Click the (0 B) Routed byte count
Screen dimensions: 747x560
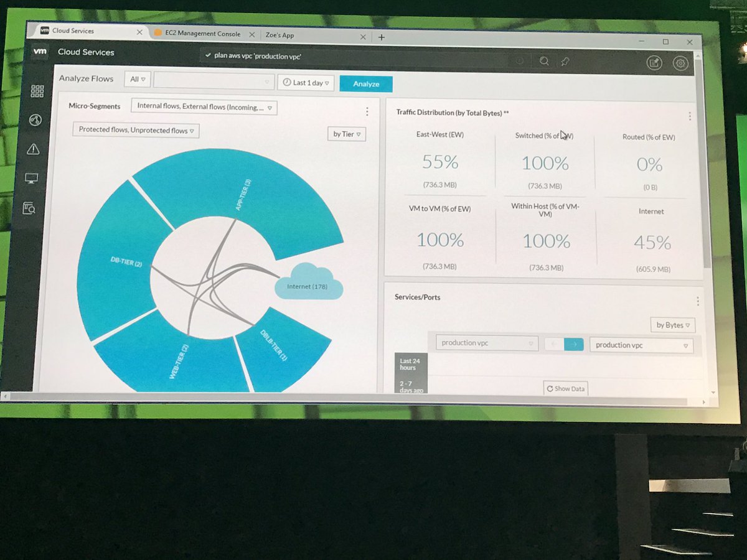pyautogui.click(x=650, y=187)
